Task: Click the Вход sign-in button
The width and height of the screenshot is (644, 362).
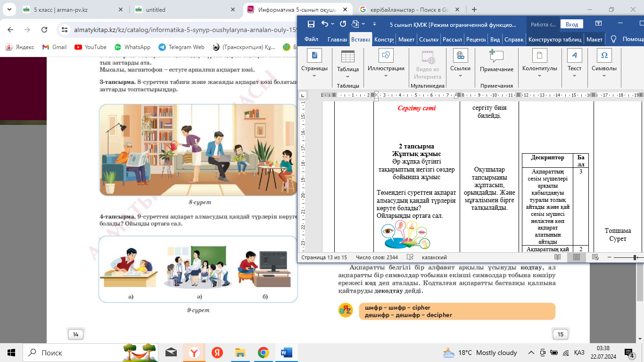Action: [x=571, y=25]
